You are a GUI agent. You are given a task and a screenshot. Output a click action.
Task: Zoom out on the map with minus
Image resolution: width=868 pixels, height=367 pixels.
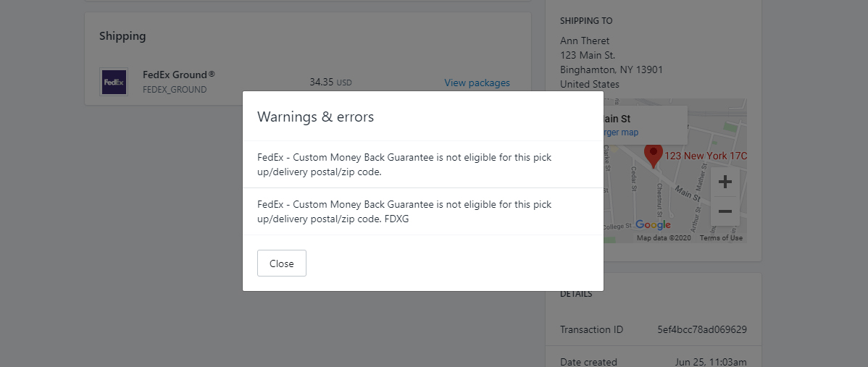[x=725, y=211]
